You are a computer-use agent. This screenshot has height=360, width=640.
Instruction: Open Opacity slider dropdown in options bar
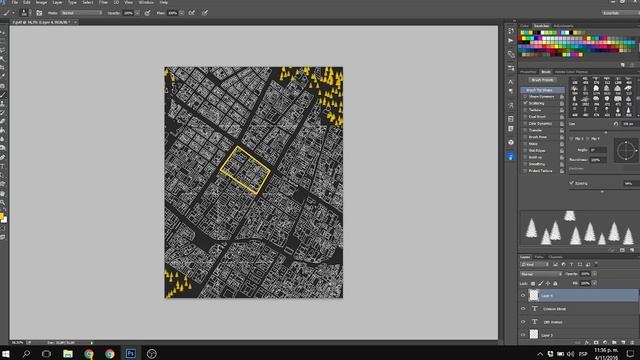(138, 13)
